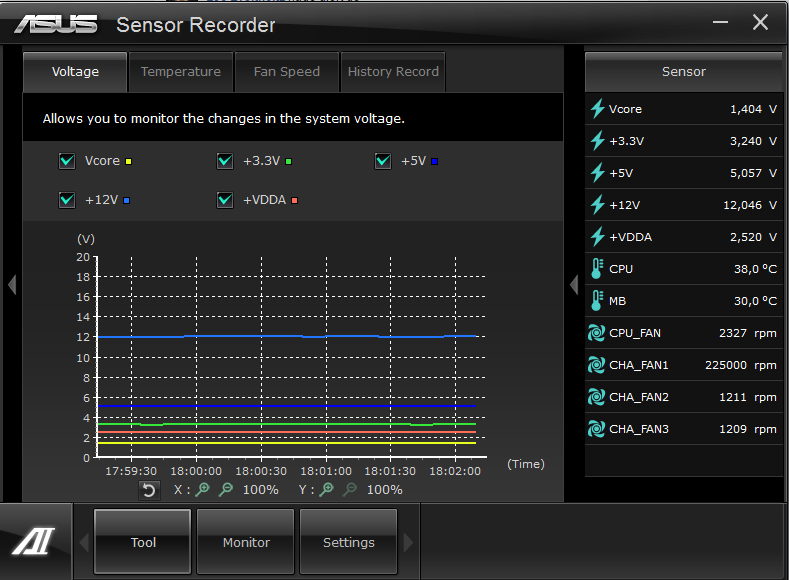Image resolution: width=789 pixels, height=580 pixels.
Task: Click the yellow Vcore color swatch
Action: [128, 161]
